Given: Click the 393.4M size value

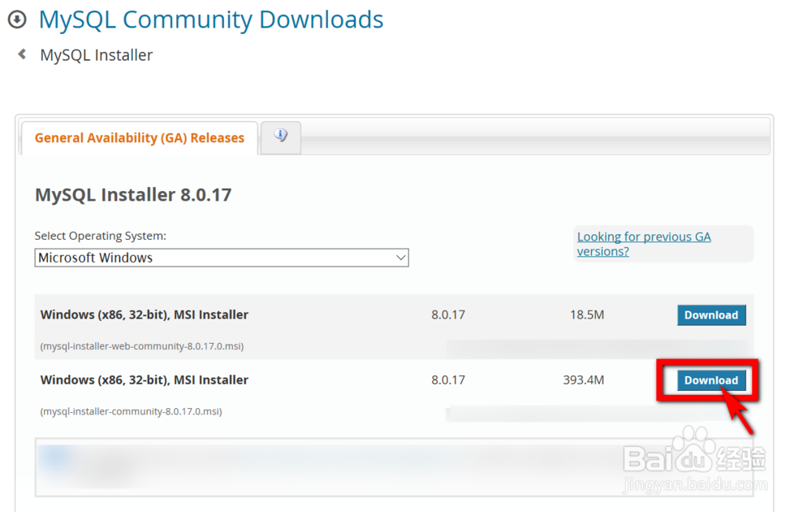Looking at the screenshot, I should coord(584,380).
